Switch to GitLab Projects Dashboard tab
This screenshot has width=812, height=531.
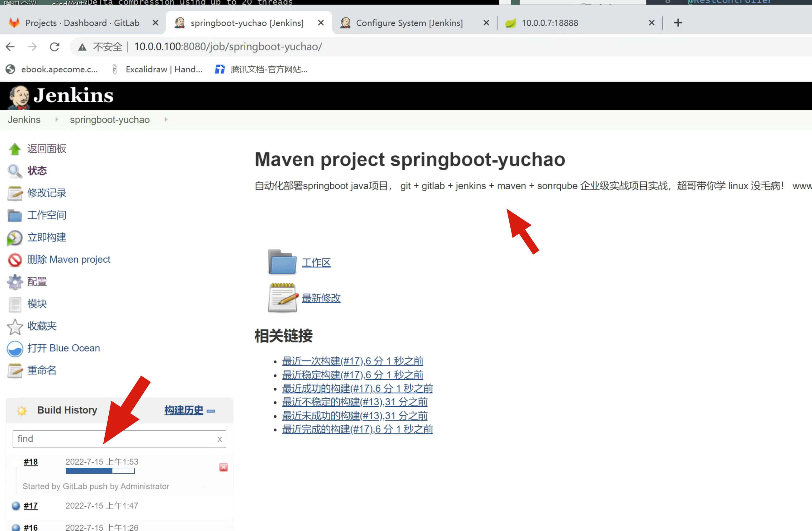tap(82, 23)
